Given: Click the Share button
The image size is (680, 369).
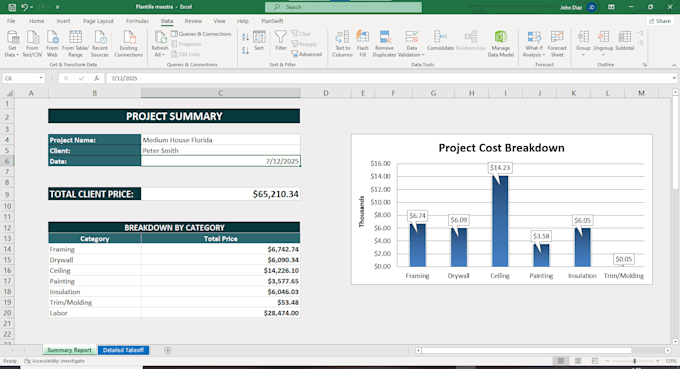Looking at the screenshot, I should tap(660, 21).
